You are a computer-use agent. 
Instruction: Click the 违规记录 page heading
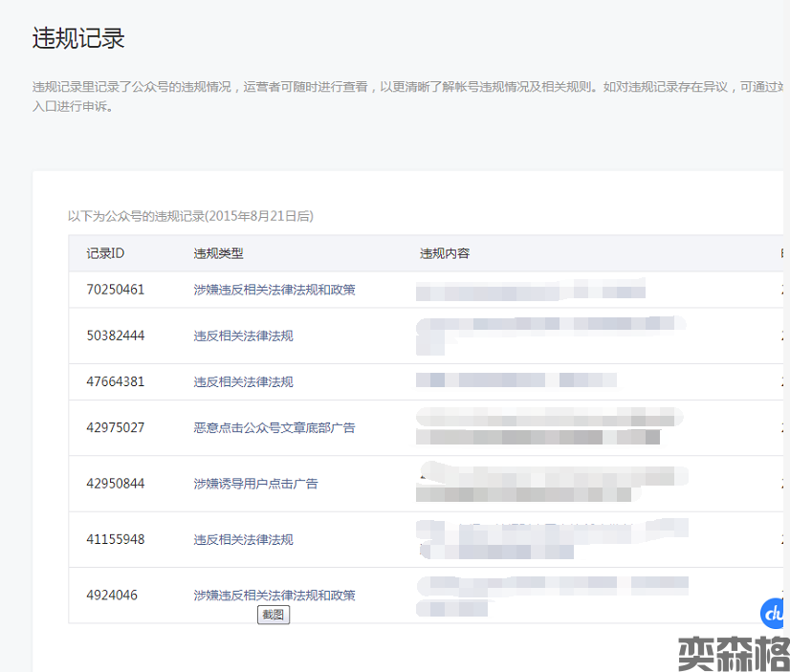tap(78, 38)
